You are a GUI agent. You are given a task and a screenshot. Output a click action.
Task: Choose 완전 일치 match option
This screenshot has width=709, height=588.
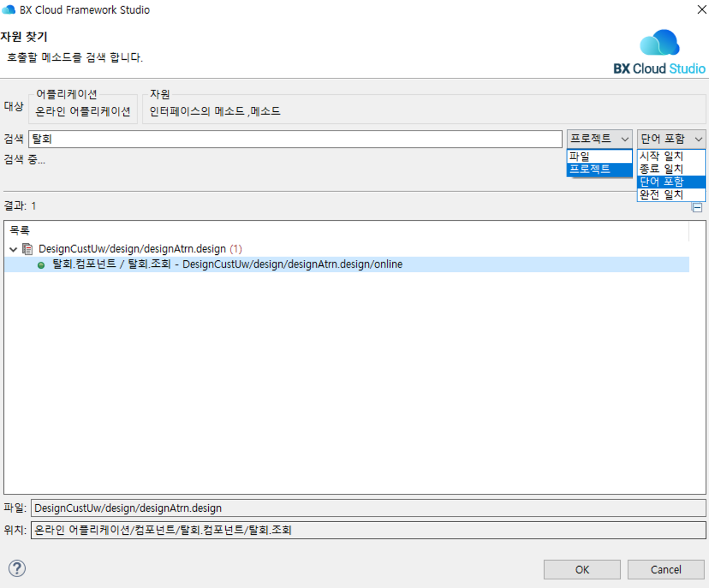(x=671, y=195)
